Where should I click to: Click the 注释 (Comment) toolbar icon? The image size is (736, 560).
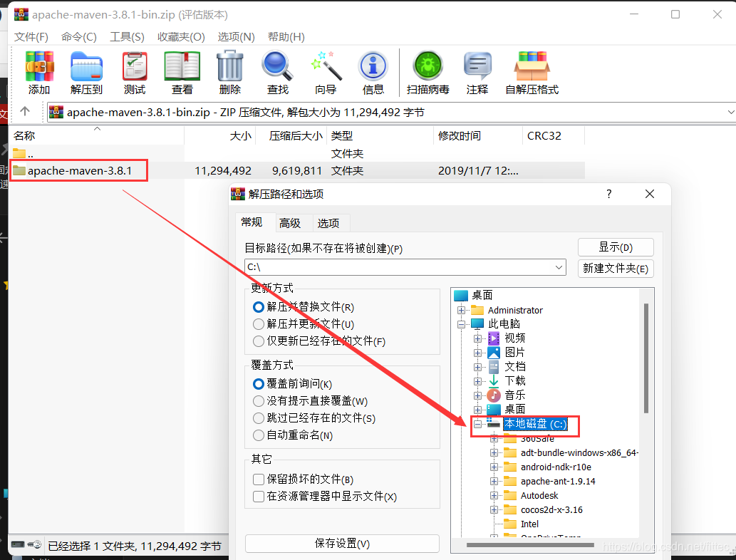click(x=477, y=67)
